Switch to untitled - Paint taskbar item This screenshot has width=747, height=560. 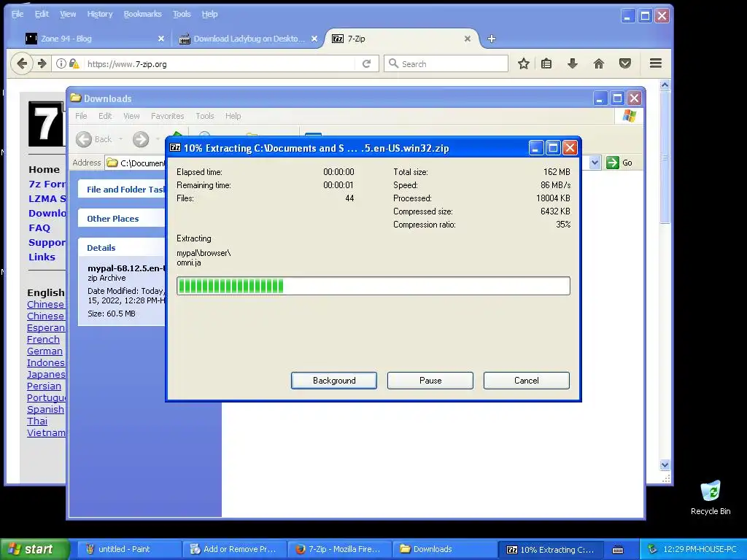point(128,549)
